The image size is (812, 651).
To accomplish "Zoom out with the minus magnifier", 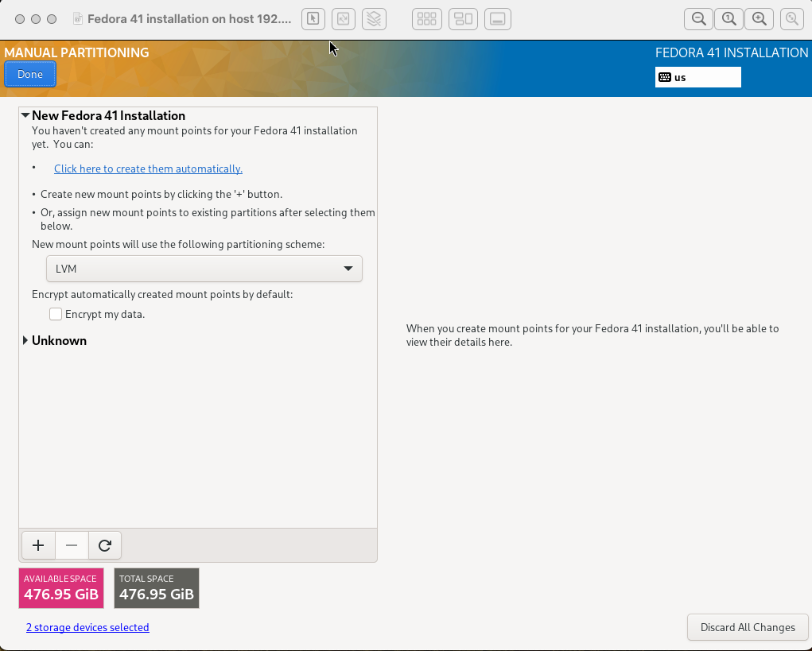I will pos(698,19).
